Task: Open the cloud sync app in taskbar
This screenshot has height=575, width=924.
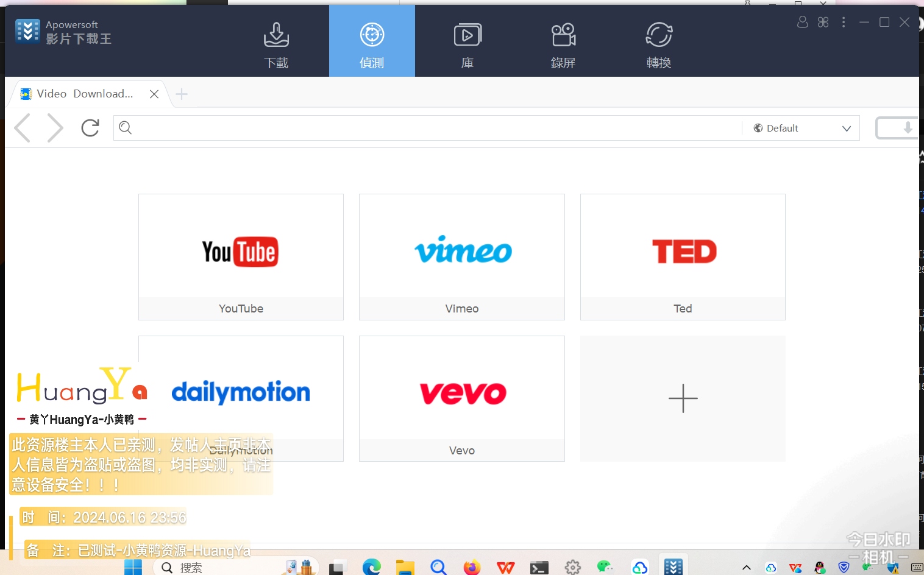Action: pos(639,568)
